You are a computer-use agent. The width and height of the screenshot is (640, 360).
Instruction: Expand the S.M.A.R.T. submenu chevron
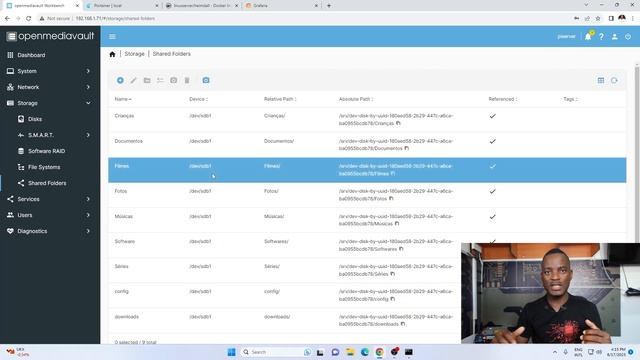tap(88, 135)
